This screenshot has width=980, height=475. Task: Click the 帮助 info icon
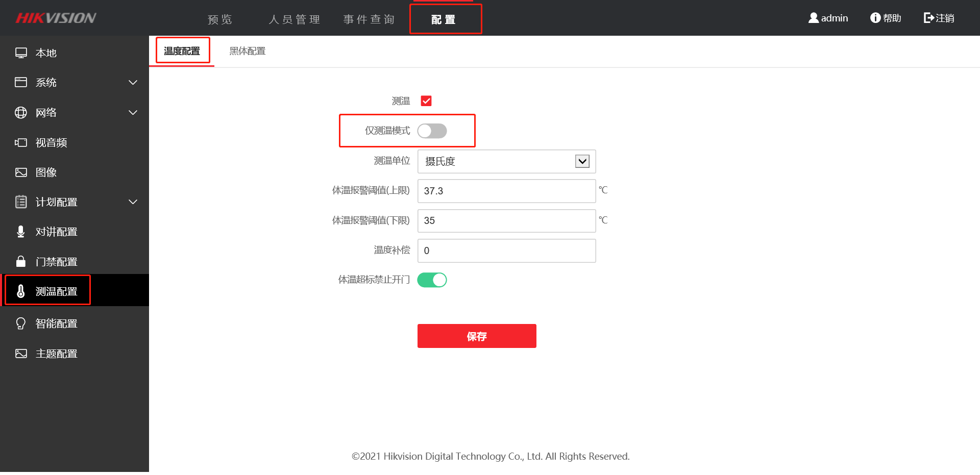tap(875, 18)
